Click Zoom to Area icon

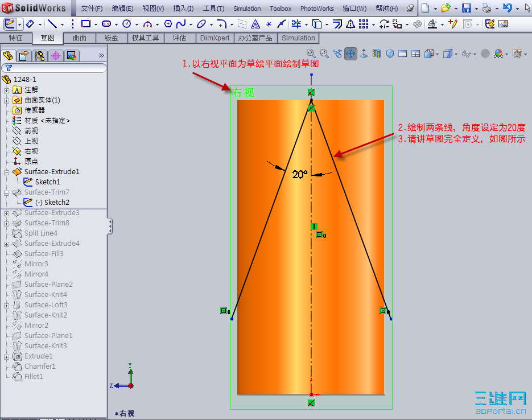[x=324, y=53]
